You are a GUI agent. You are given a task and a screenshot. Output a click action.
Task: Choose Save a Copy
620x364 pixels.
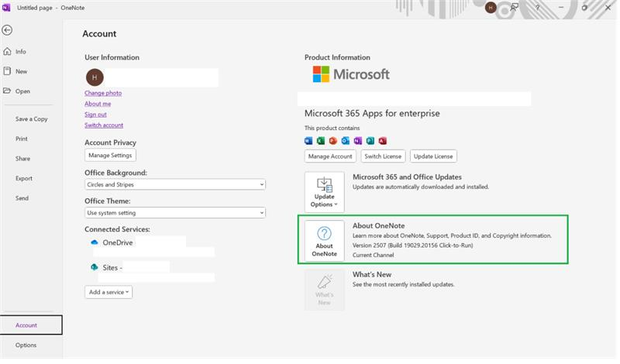(x=31, y=119)
